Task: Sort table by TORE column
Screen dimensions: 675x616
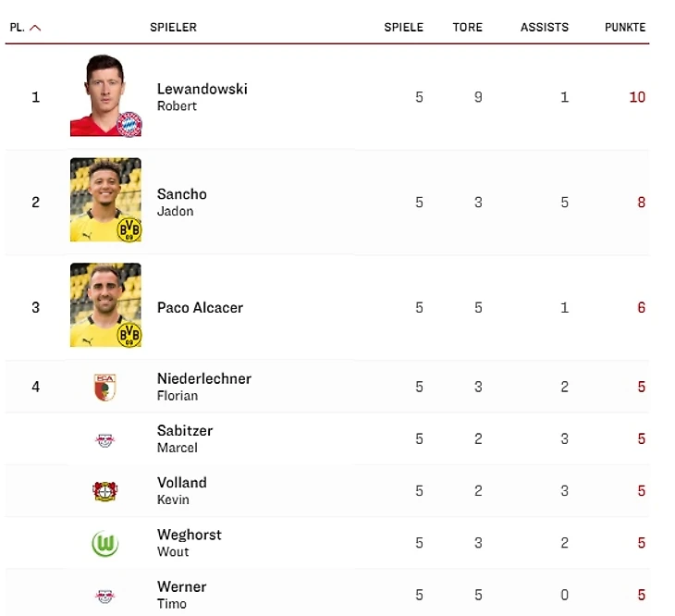Action: click(468, 28)
